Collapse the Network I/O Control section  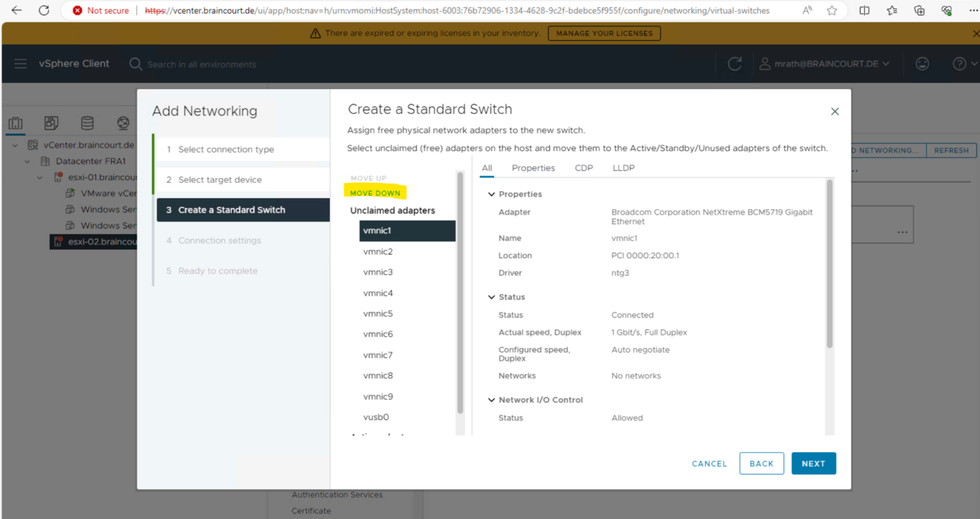(x=491, y=400)
